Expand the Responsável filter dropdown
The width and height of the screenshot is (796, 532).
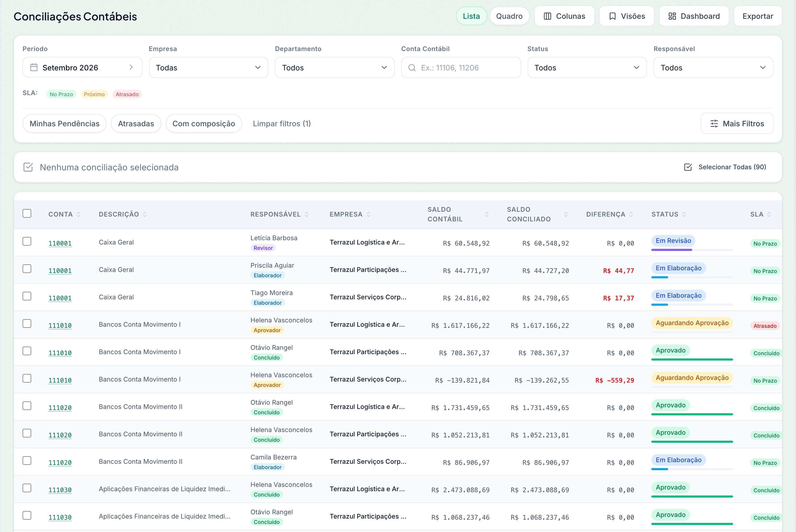click(x=713, y=67)
